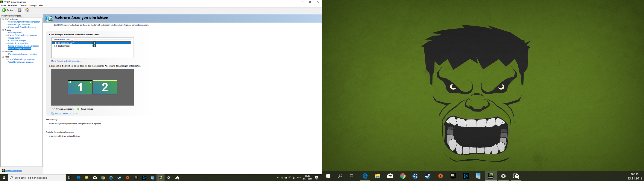Viewport: 644px width, 181px height.
Task: Select 'Desktop-Größe und -Position anpassen'
Action: tap(23, 46)
